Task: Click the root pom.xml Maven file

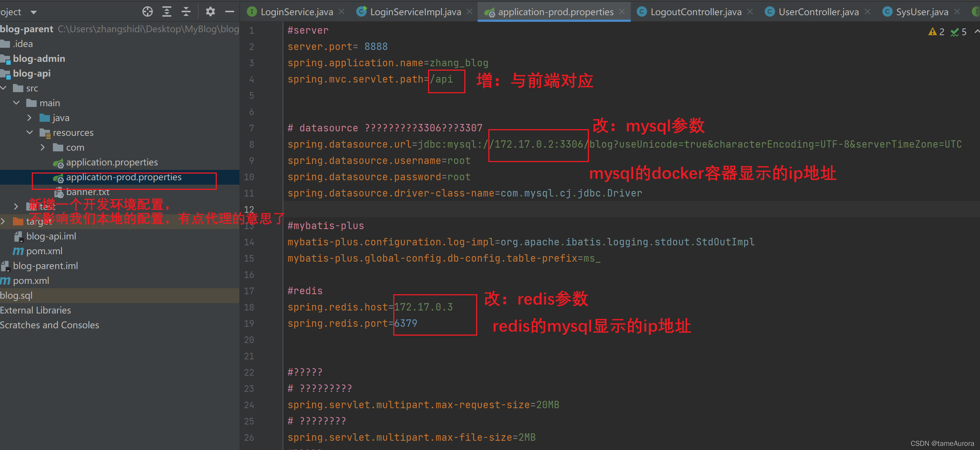Action: coord(30,281)
